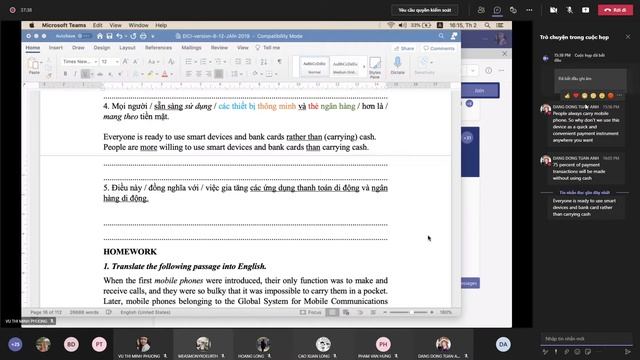This screenshot has height=360, width=640.
Task: Leave the meeting with red hang-up button
Action: (x=615, y=10)
